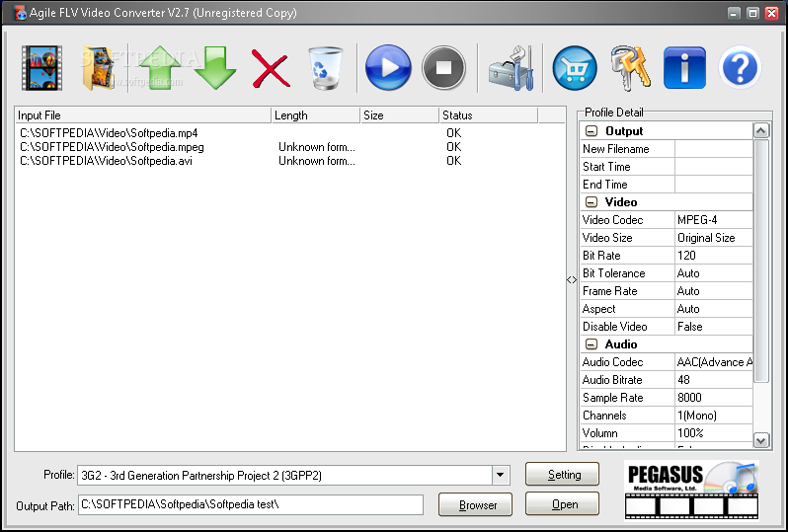Click the Disable Video False value
The height and width of the screenshot is (532, 788).
714,327
